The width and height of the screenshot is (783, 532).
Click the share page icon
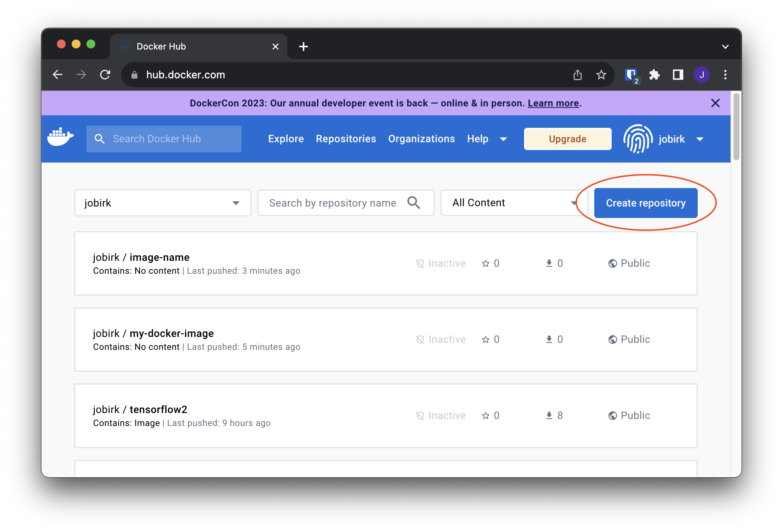[x=578, y=75]
